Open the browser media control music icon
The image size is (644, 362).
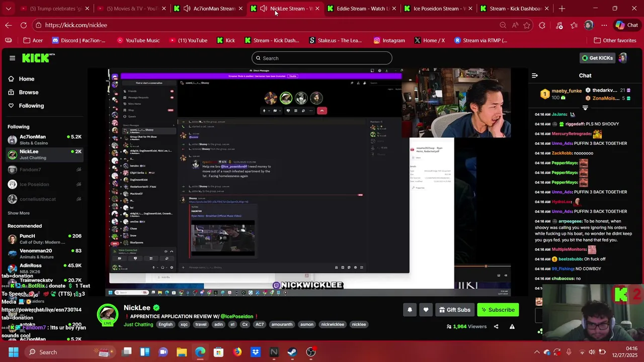click(559, 25)
